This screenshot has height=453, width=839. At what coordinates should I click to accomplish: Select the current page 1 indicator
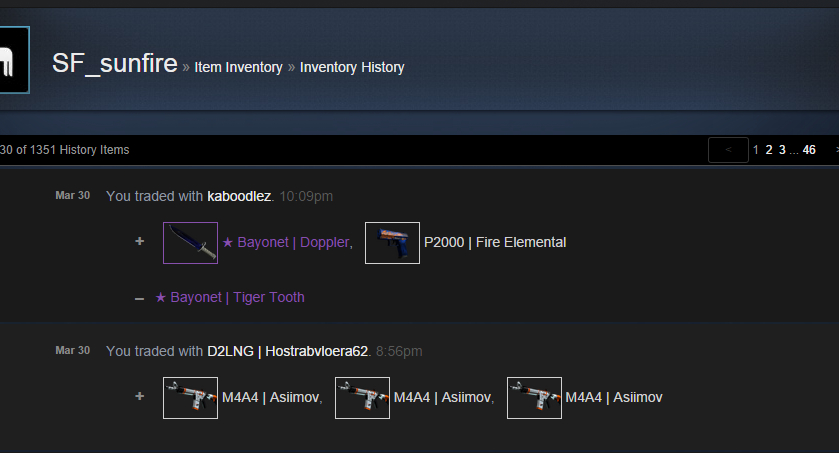pyautogui.click(x=756, y=150)
